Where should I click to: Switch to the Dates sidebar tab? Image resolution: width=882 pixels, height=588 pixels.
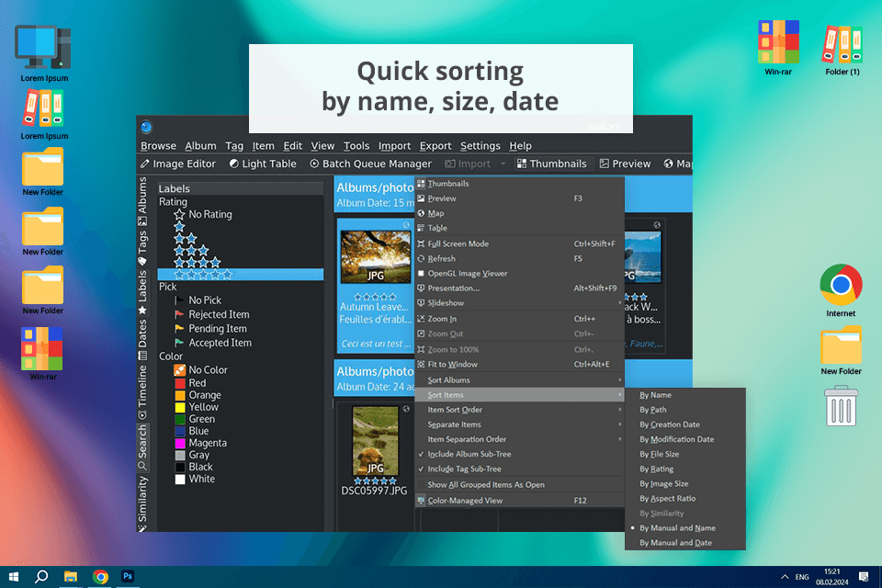coord(142,339)
